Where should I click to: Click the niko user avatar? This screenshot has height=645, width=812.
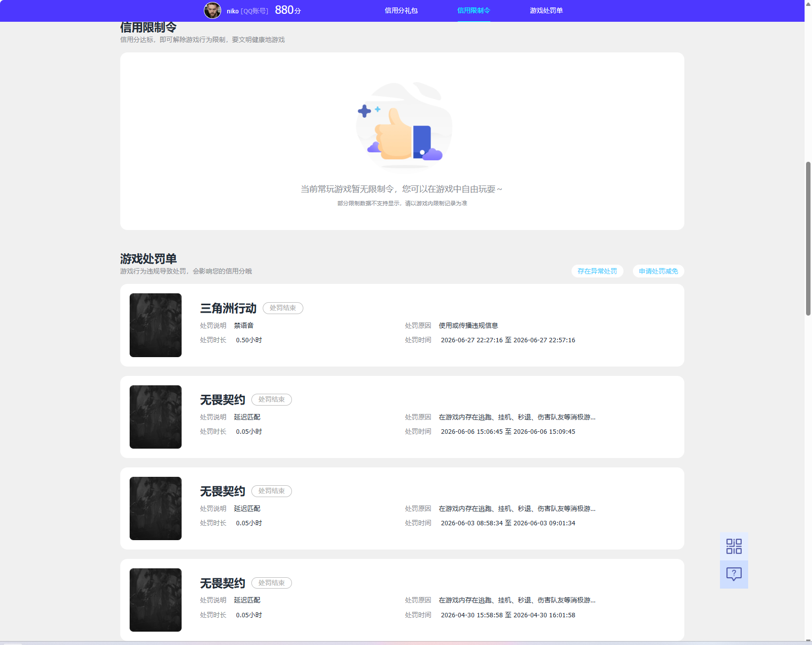point(212,10)
